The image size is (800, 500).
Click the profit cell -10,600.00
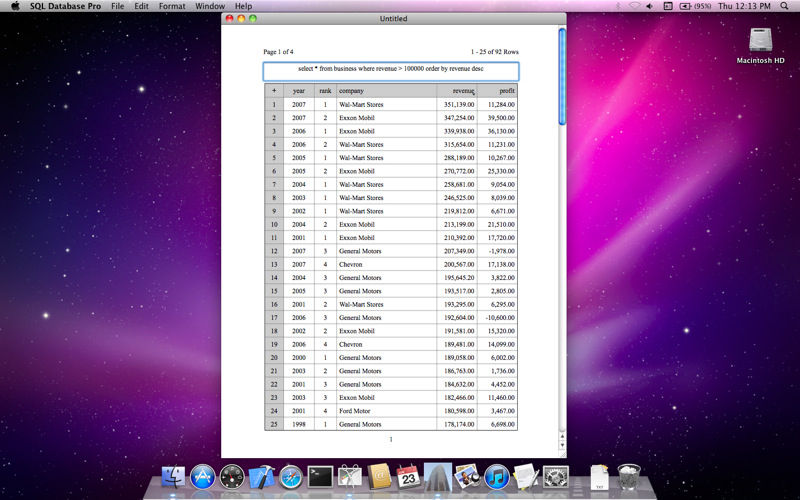click(x=497, y=317)
